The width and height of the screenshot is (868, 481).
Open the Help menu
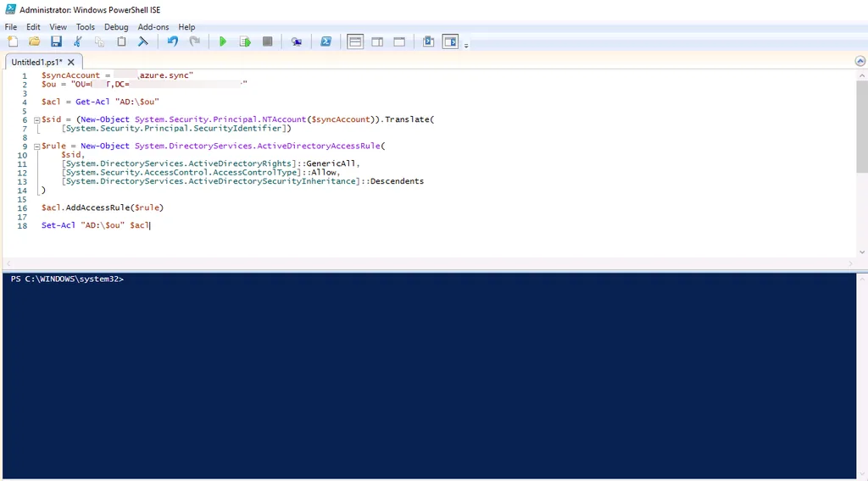[x=186, y=26]
